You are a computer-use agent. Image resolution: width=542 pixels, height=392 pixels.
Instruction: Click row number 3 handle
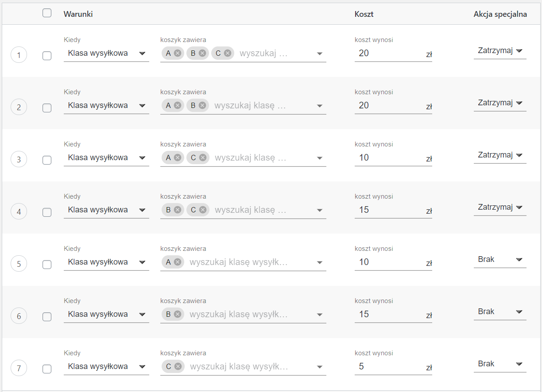19,159
